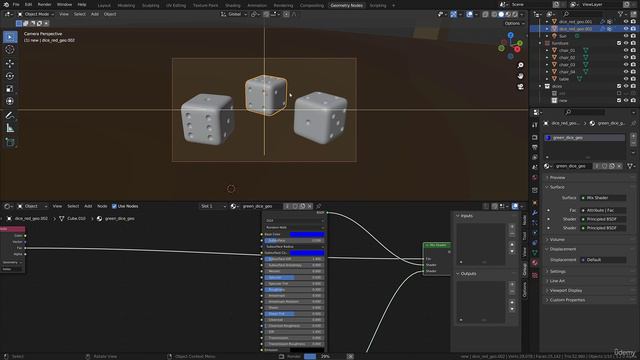Viewport: 640px width, 360px height.
Task: Toggle render camera icon for chair_04
Action: (x=633, y=72)
